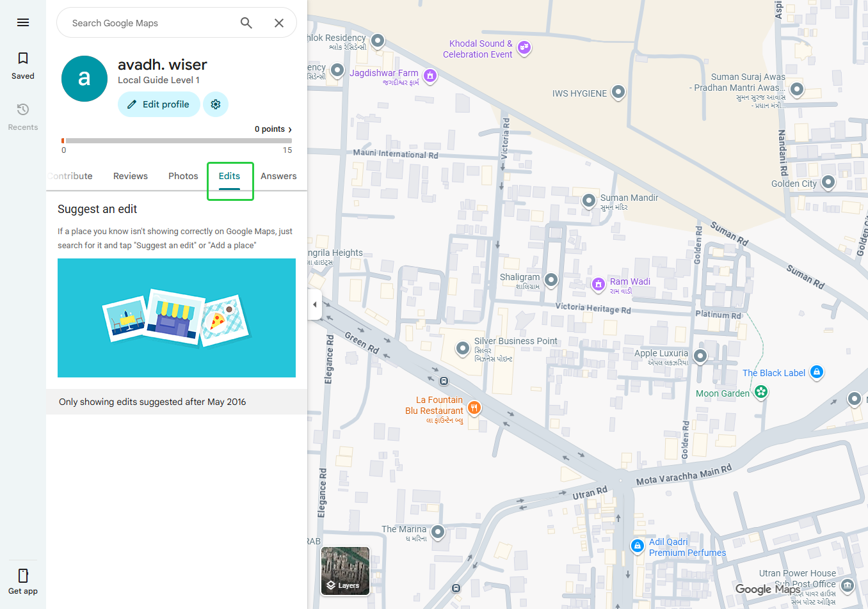Screen dimensions: 868x609
Task: Collapse the side panel arrow
Action: pos(314,304)
